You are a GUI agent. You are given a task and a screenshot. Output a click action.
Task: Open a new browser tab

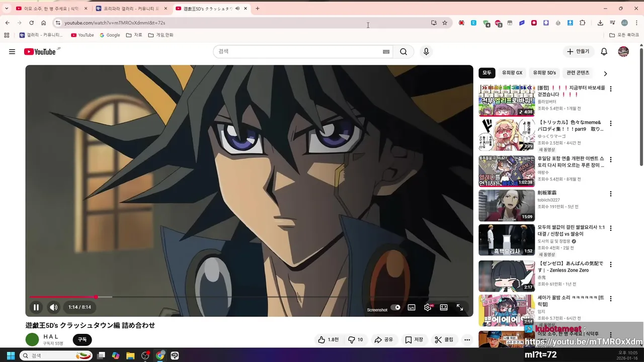(258, 9)
